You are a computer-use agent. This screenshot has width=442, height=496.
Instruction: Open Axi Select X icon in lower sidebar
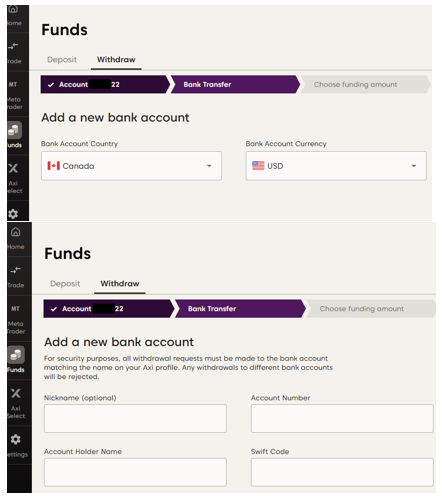(16, 393)
